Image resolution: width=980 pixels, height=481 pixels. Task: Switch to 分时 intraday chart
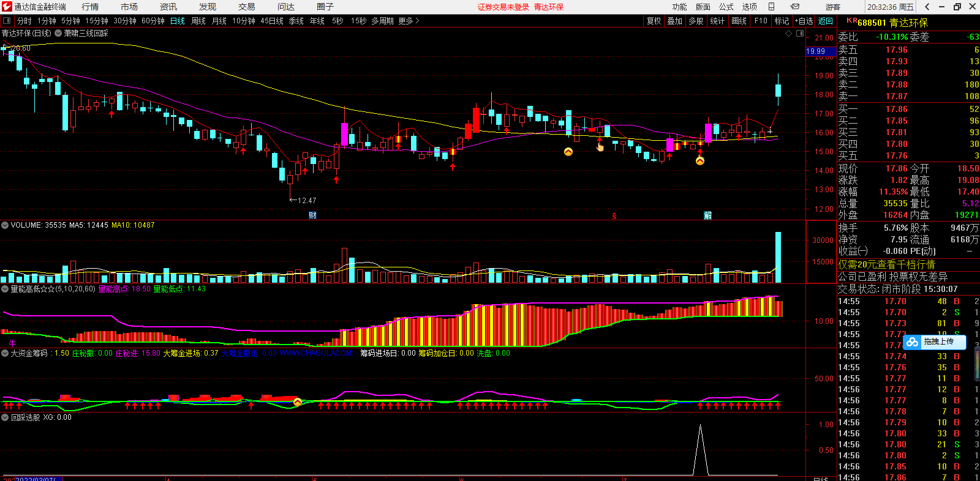point(24,21)
